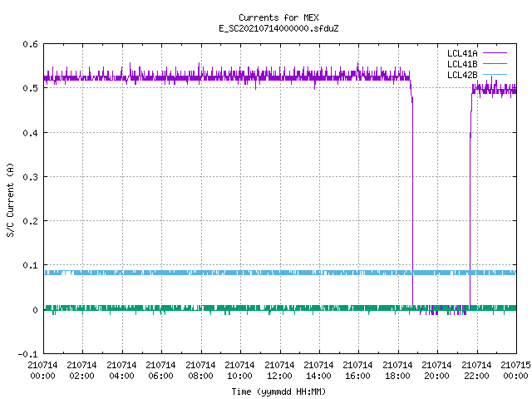Screen dimensions: 532x399
Task: Click the 00:00 tick label under 210714
Action: pos(42,376)
